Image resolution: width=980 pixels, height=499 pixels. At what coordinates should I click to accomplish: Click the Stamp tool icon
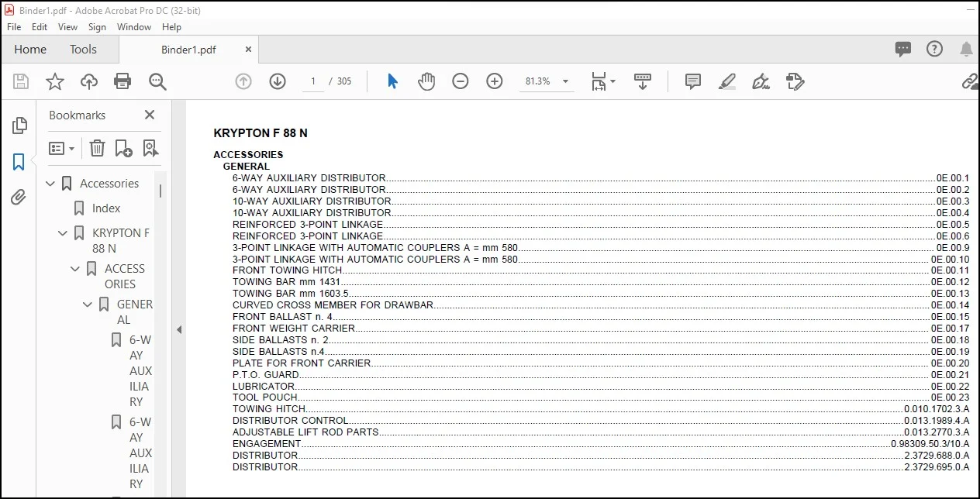[795, 81]
